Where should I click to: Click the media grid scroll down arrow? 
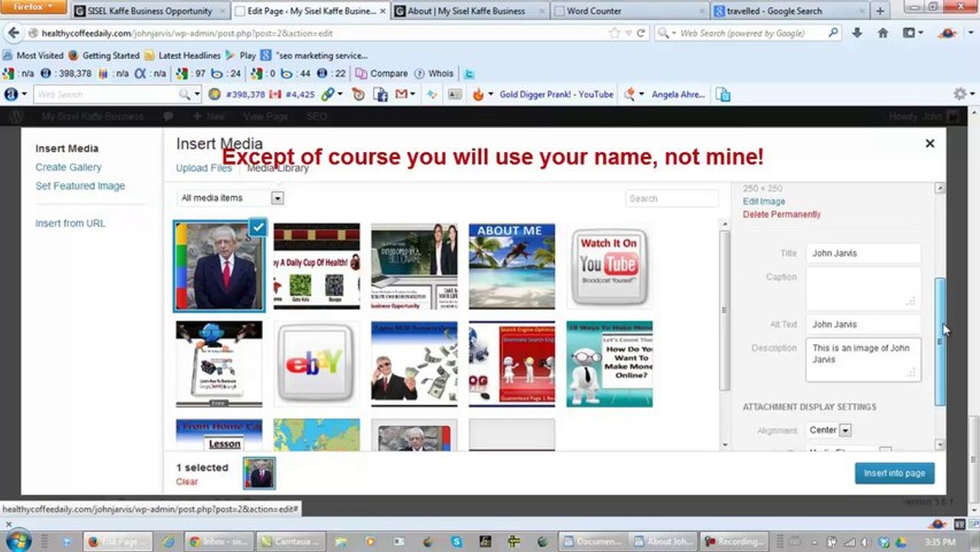coord(725,445)
